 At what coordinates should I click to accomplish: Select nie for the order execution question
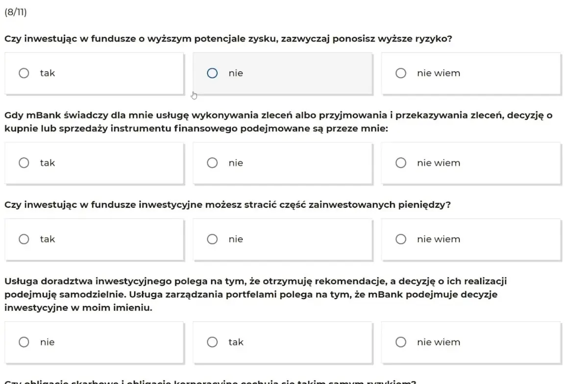coord(283,163)
